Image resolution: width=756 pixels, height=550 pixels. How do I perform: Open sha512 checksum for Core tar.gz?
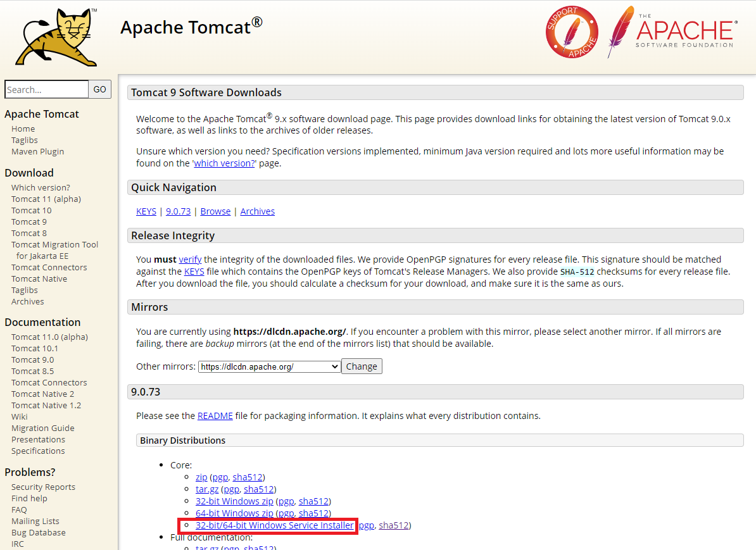(259, 489)
